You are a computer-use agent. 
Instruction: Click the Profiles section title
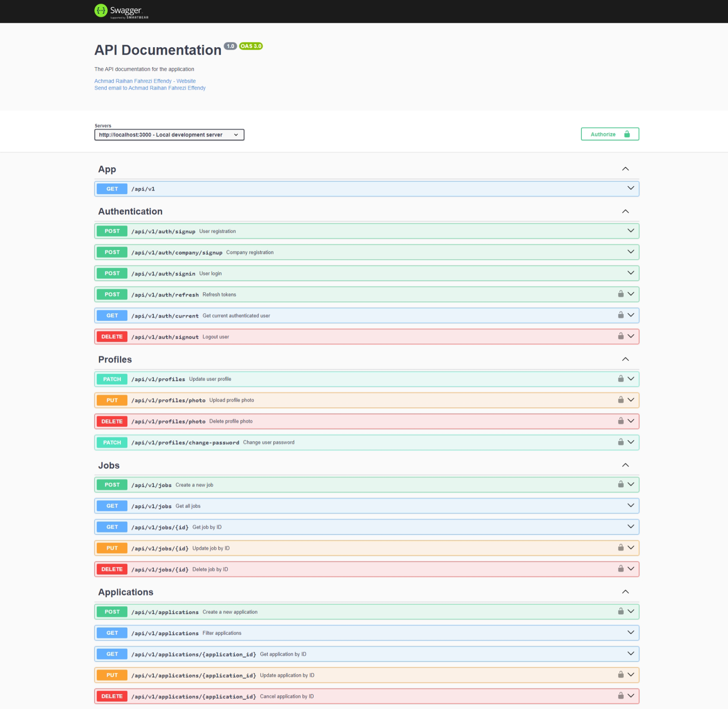coord(115,359)
